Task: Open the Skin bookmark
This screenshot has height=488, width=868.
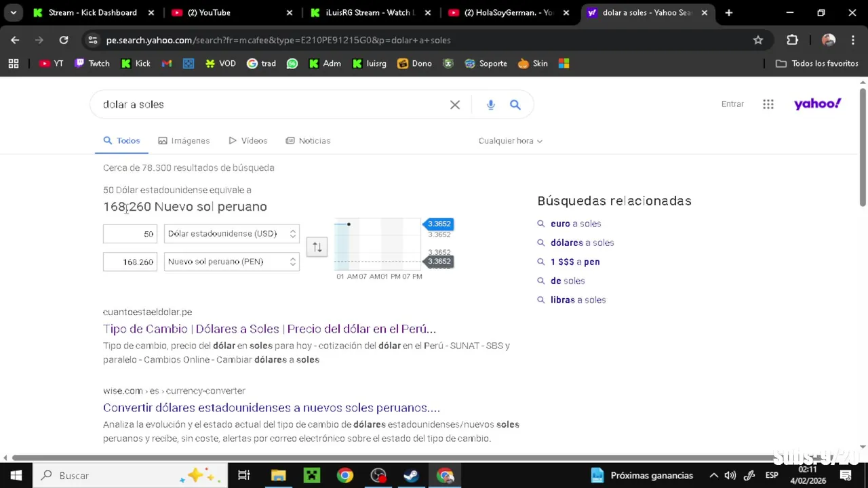Action: click(x=533, y=63)
